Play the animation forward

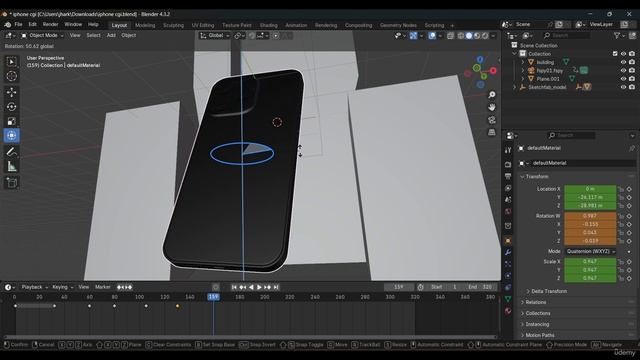pyautogui.click(x=259, y=287)
